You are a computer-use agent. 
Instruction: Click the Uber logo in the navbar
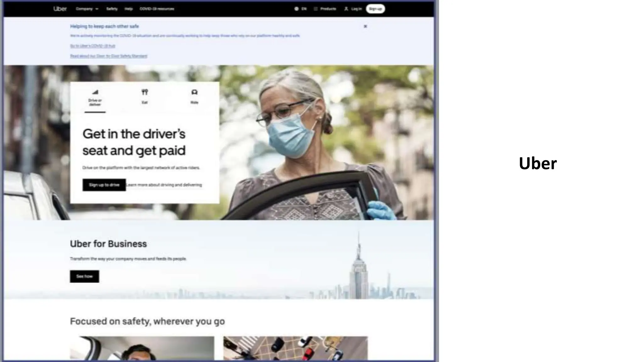[60, 9]
